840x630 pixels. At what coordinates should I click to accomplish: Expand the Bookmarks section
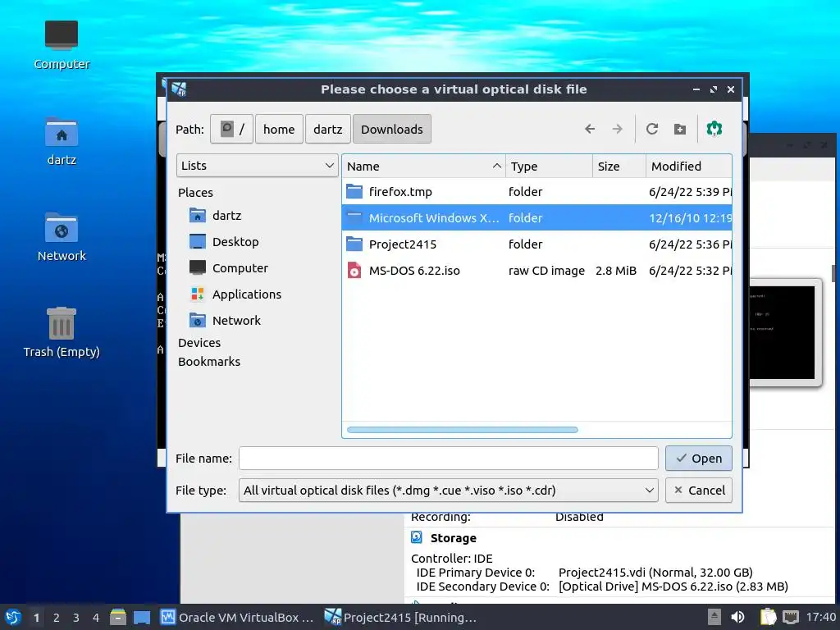pos(209,362)
